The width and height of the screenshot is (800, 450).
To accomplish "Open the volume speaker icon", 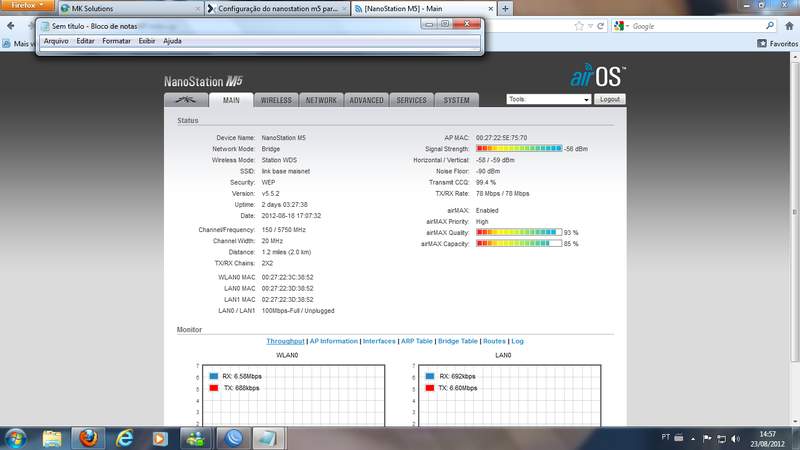I will [735, 438].
